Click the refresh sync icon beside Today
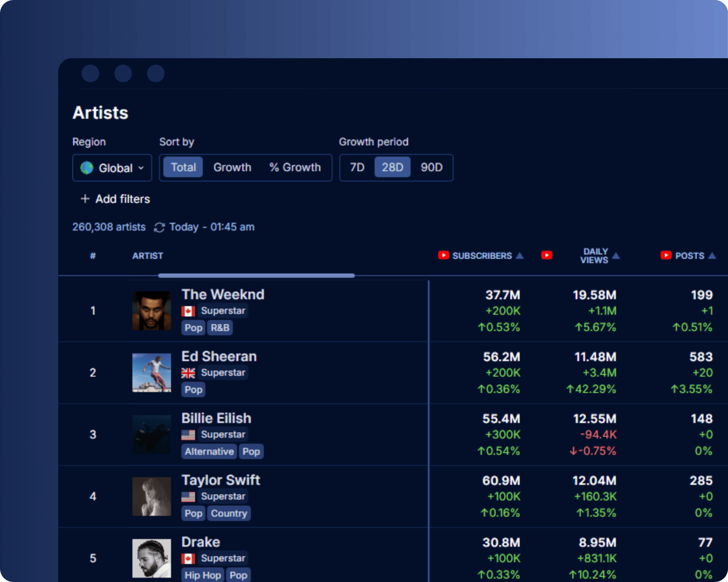This screenshot has width=728, height=582. [159, 227]
